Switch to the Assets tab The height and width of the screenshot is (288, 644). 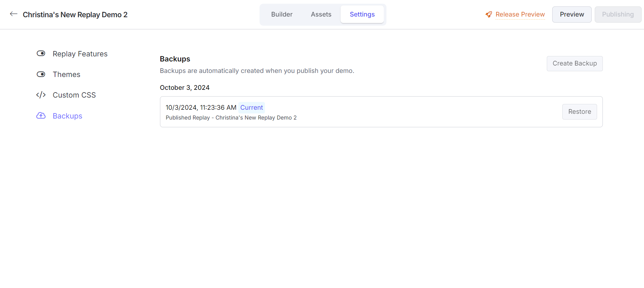(x=321, y=15)
